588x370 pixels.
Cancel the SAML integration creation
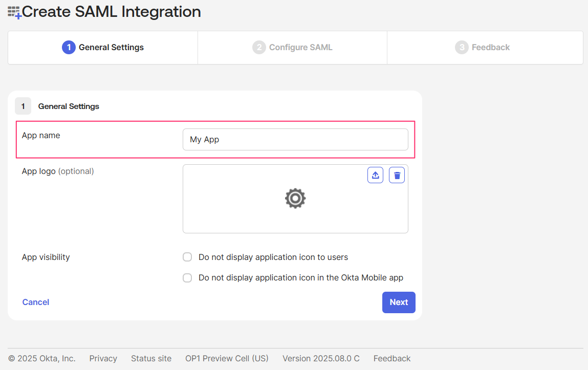pos(35,302)
